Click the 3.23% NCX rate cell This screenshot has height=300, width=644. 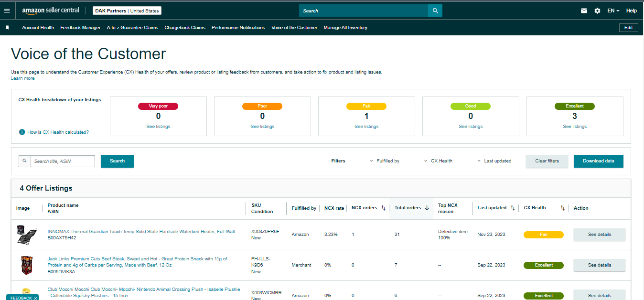tap(331, 235)
